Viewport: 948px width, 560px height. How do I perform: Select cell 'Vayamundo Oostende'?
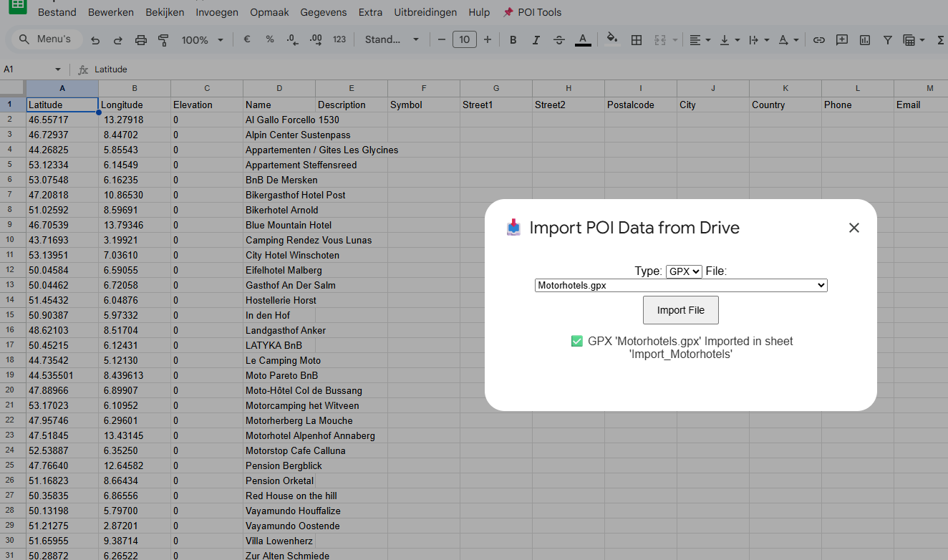[279, 526]
